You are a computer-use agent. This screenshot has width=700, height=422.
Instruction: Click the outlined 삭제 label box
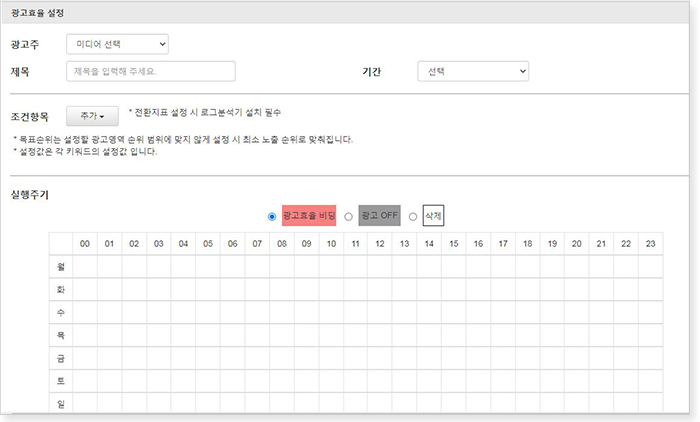[x=433, y=215]
